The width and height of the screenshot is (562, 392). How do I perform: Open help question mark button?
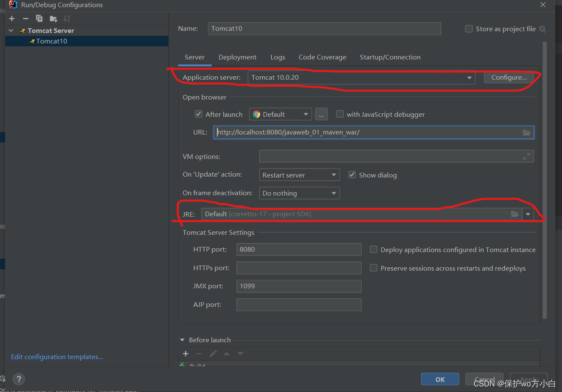[x=19, y=379]
